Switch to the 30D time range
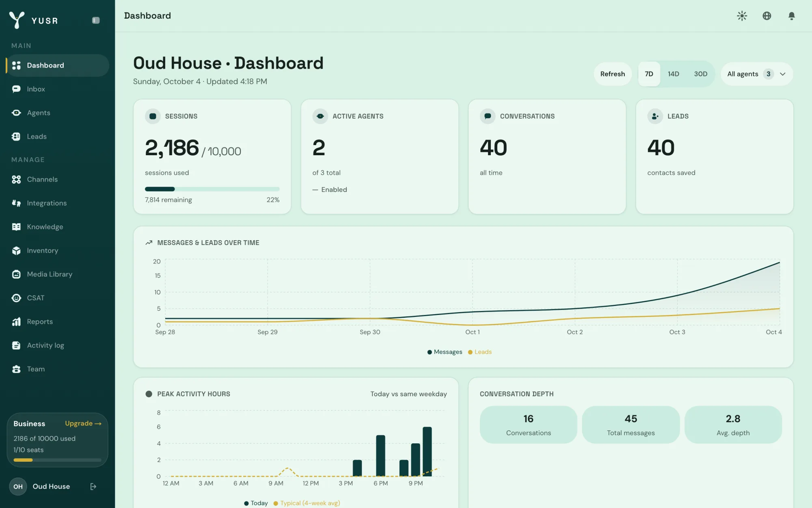 700,74
